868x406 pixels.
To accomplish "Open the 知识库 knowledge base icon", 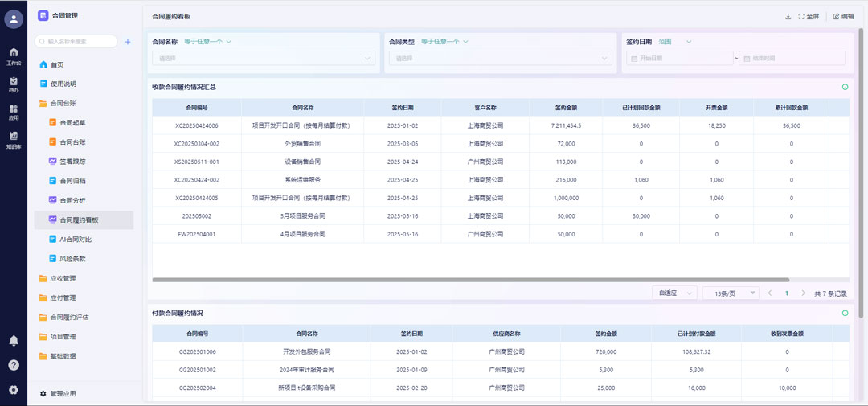I will click(x=14, y=140).
